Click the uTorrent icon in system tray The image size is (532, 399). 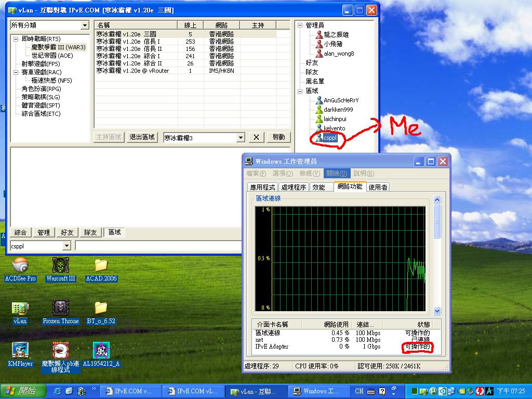(433, 391)
